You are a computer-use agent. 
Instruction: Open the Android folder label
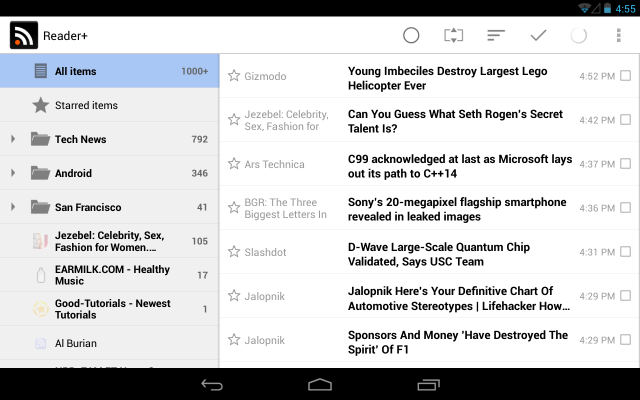tap(73, 173)
